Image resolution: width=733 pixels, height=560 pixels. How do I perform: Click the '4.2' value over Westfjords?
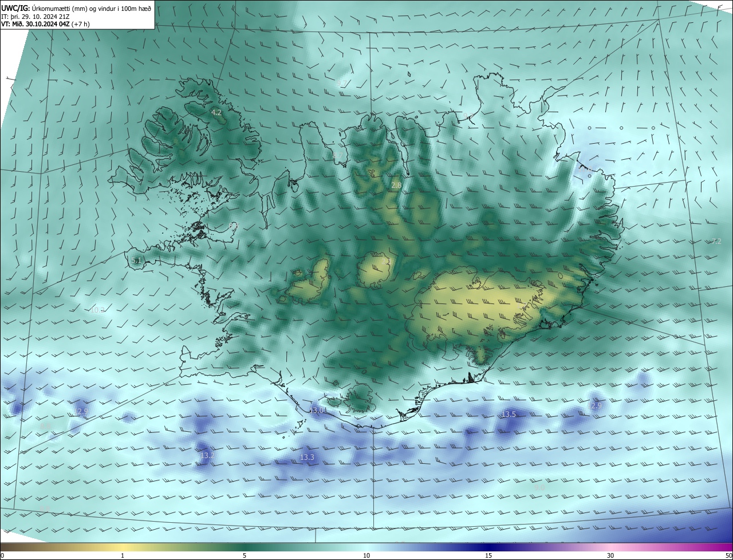pos(216,113)
